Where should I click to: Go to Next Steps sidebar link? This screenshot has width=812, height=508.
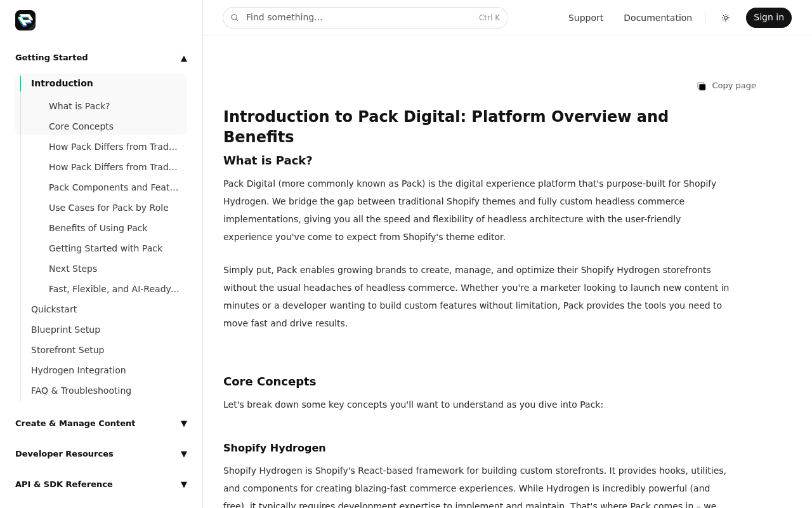pos(73,269)
